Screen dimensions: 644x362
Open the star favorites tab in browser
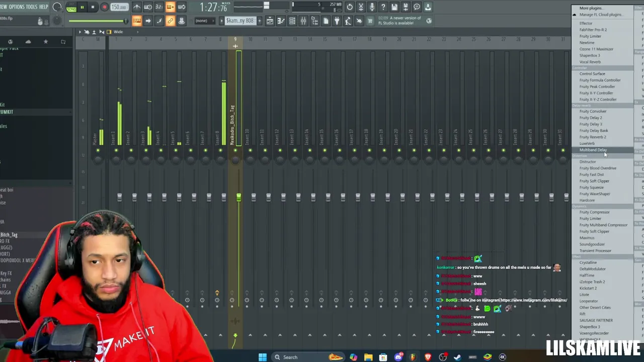pos(46,42)
